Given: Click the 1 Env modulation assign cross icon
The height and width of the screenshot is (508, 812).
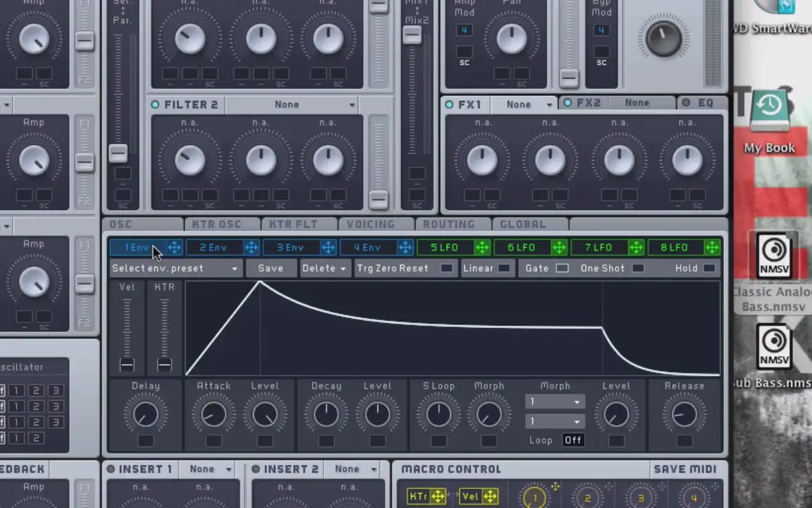Looking at the screenshot, I should click(175, 248).
